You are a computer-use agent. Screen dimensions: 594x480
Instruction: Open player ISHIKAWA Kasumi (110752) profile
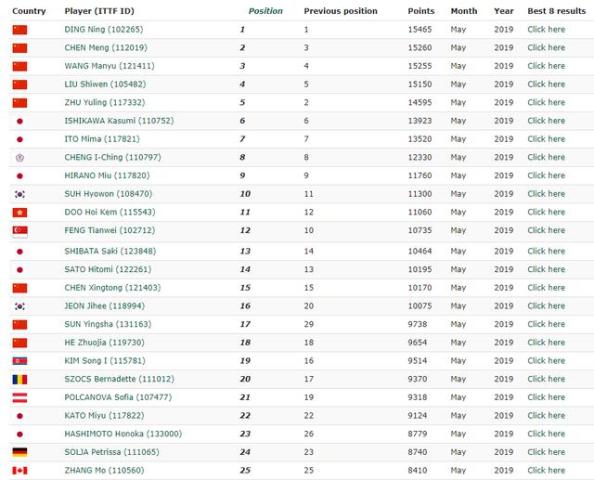pyautogui.click(x=119, y=121)
